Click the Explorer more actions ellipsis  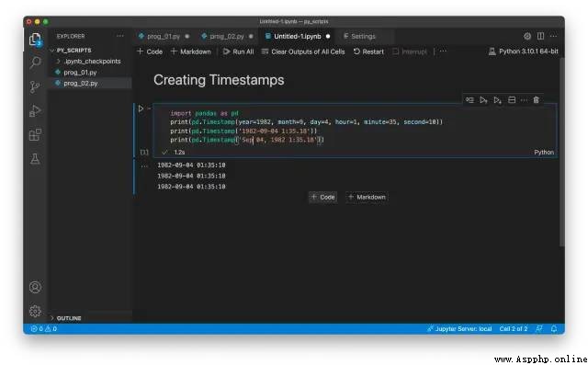tap(120, 36)
